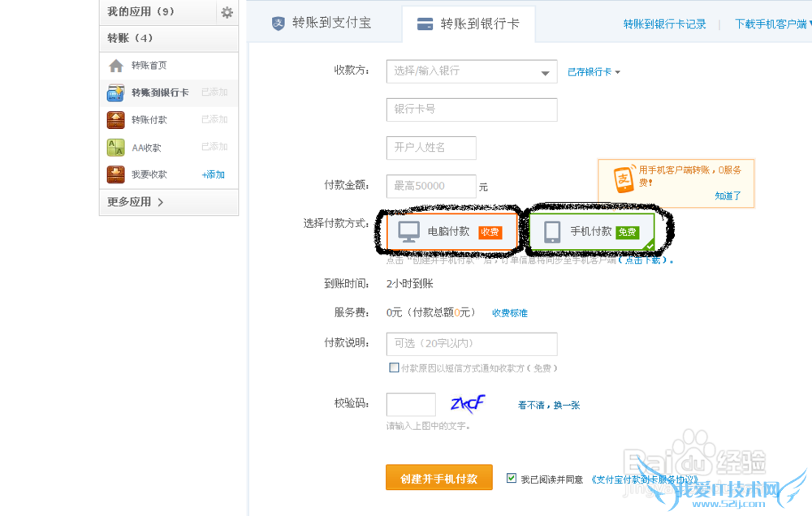Switch to the 转账到支付宝 tab

[322, 24]
